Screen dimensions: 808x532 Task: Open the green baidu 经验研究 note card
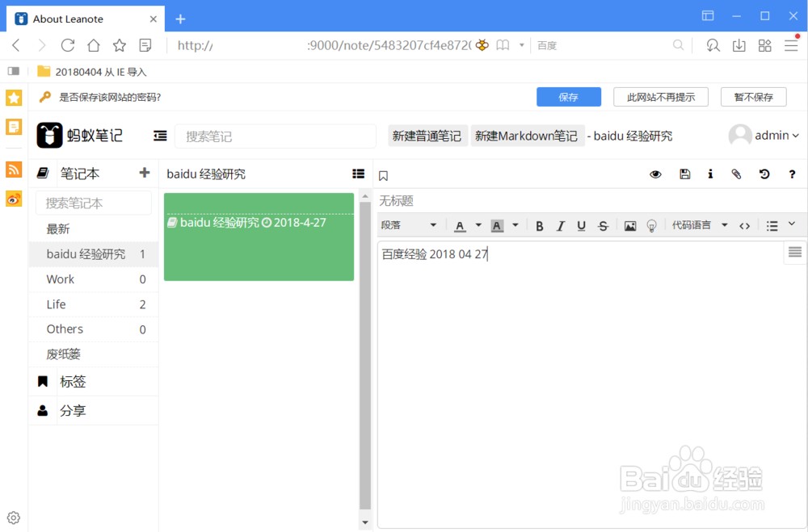pyautogui.click(x=259, y=237)
